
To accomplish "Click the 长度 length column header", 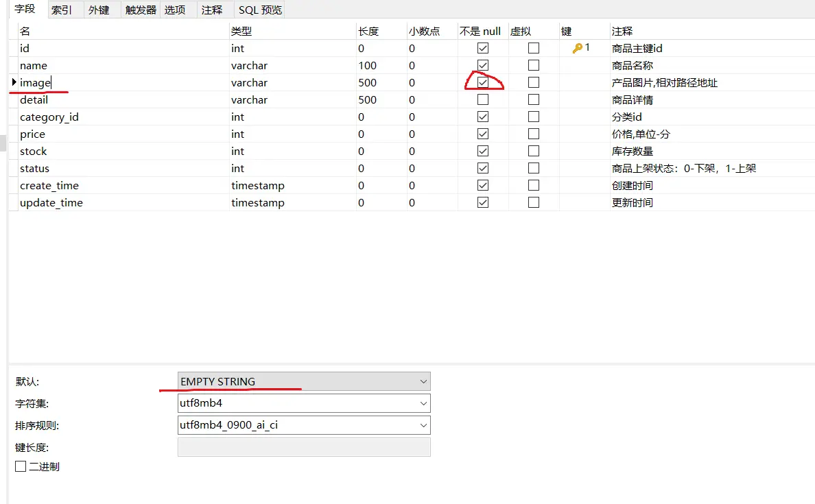I will [381, 31].
